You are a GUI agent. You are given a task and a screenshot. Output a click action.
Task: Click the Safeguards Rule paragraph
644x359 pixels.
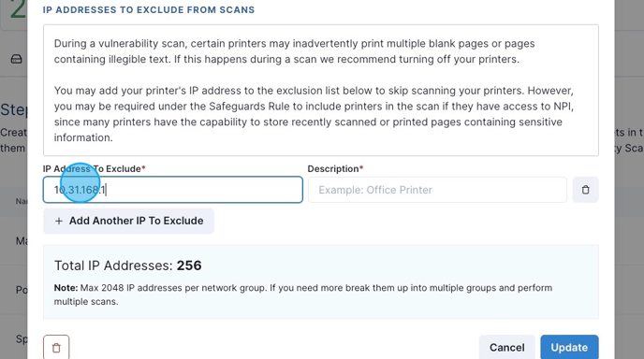click(x=314, y=114)
